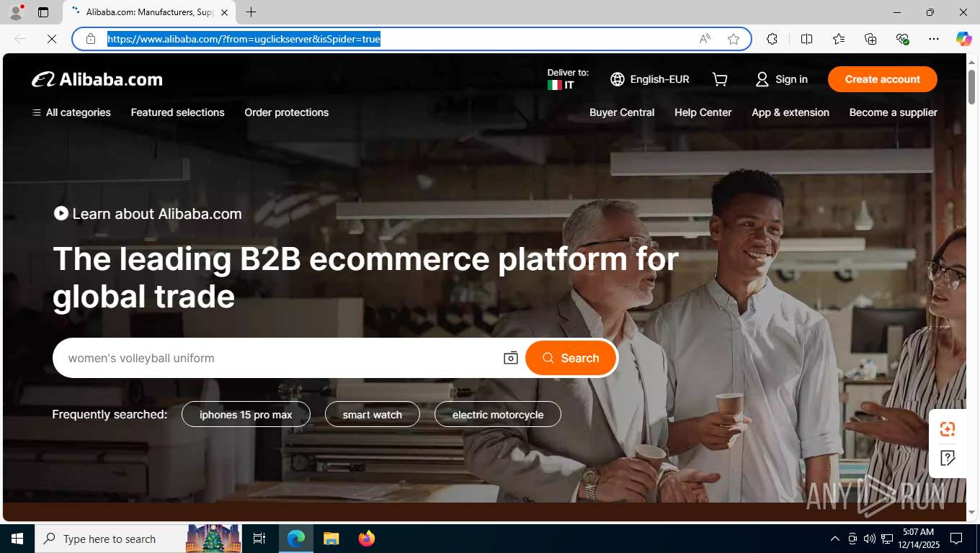980x553 pixels.
Task: Open Buyer Central menu
Action: pyautogui.click(x=622, y=112)
